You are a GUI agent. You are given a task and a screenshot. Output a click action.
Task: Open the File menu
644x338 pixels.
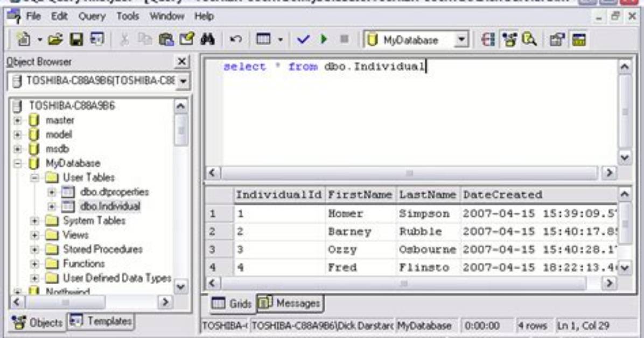point(33,17)
